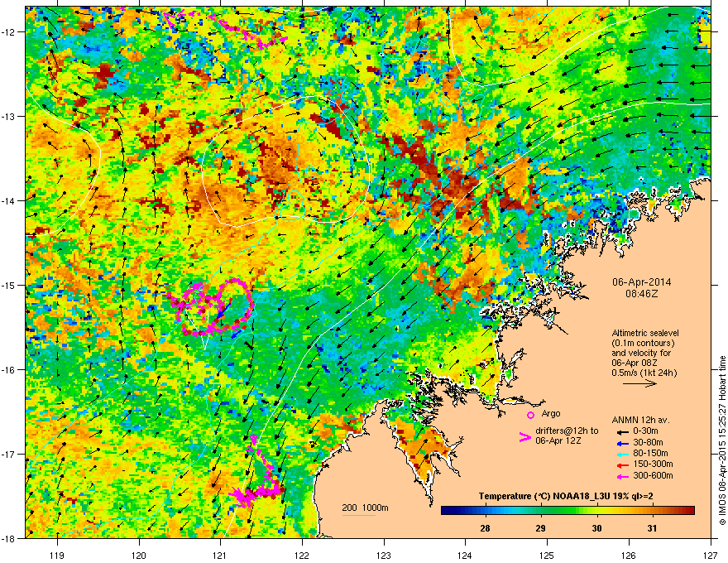
Task: Click the 'ANMN 12h av.' legend heading
Action: 640,420
